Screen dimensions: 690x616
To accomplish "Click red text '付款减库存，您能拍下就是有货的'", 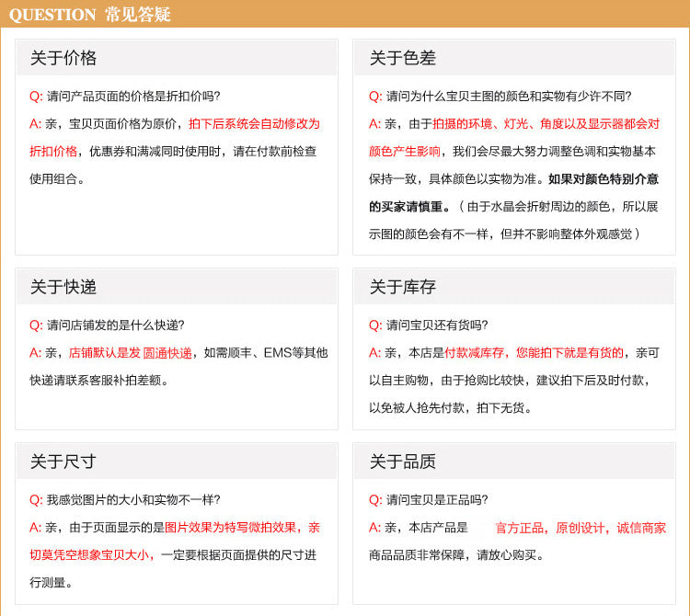I will coord(535,353).
